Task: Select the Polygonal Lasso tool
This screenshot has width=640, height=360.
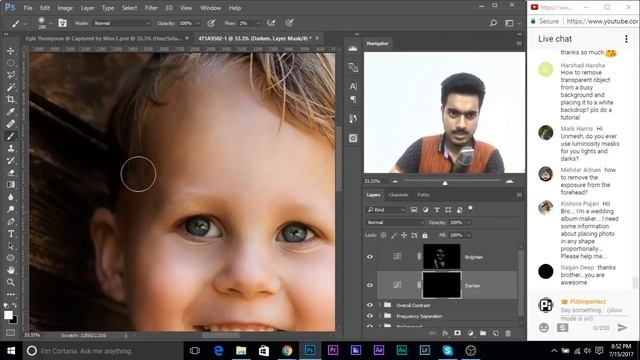Action: tap(11, 75)
